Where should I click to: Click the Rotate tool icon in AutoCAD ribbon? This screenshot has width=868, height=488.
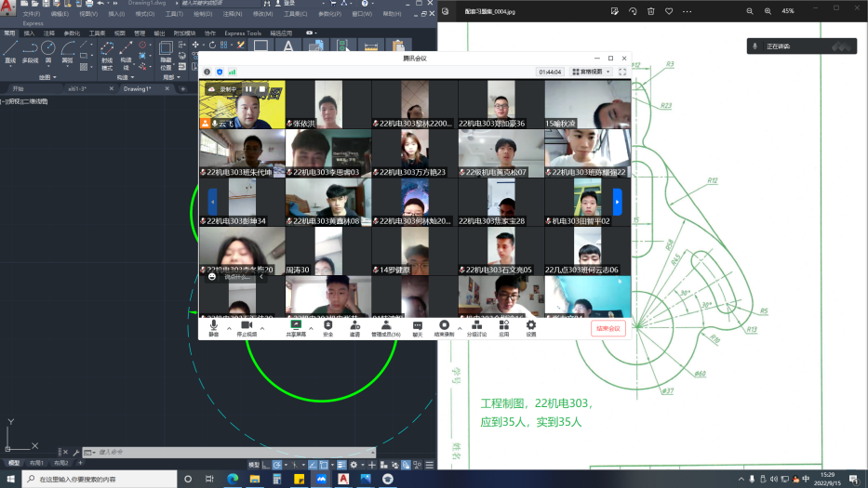pyautogui.click(x=212, y=45)
